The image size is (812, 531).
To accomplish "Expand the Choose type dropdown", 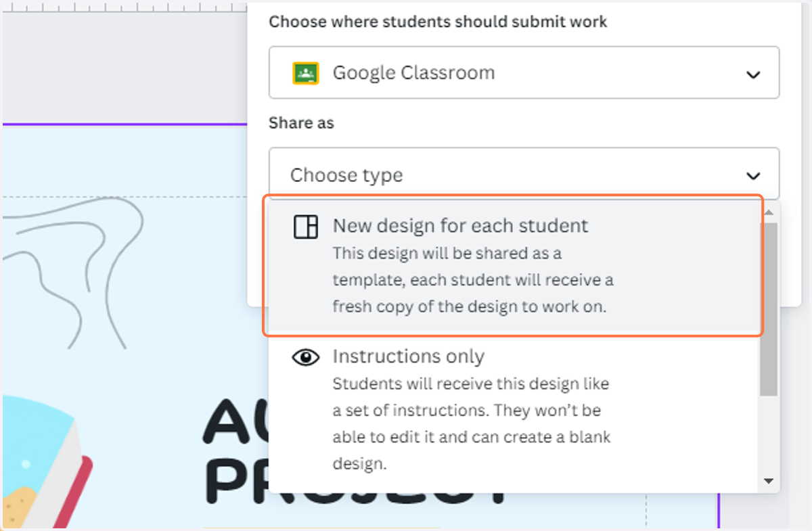I will 524,175.
